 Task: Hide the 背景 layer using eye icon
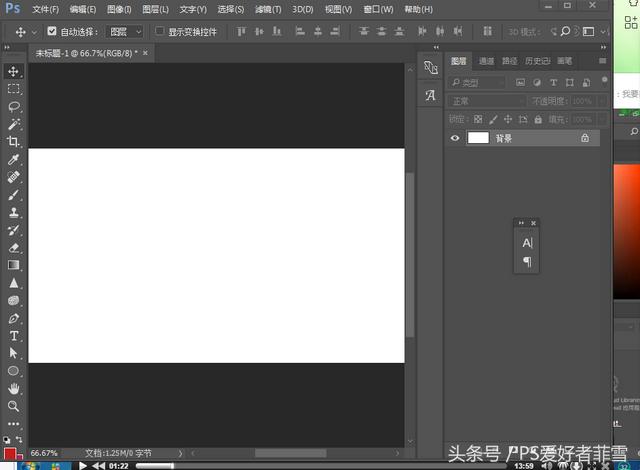click(456, 138)
